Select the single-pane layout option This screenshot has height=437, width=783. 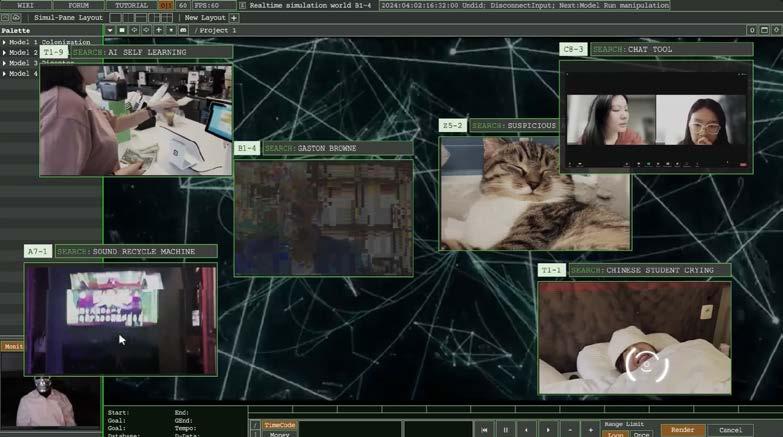[x=115, y=17]
